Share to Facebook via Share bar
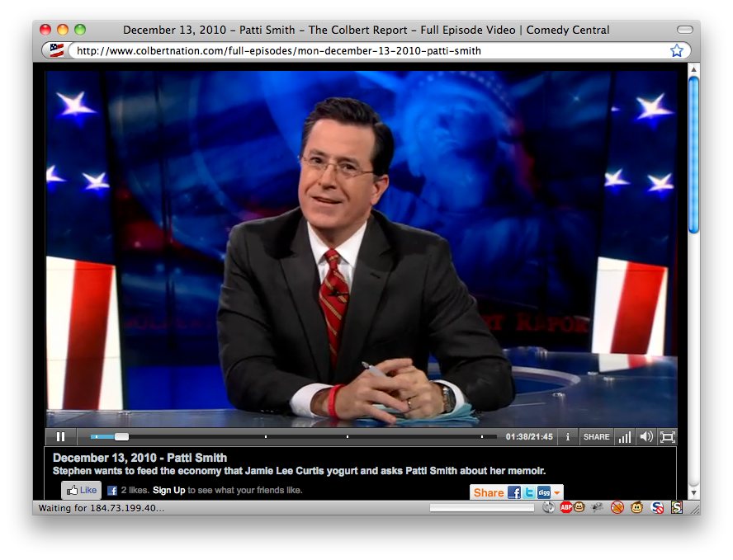This screenshot has width=733, height=560. tap(513, 492)
